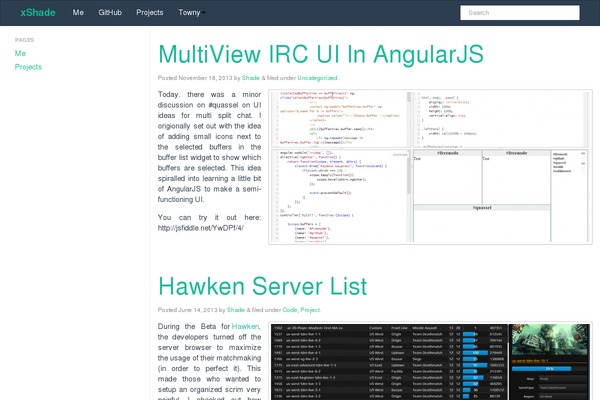
Task: Open the jsfiddle.net/YwDPf/4/ link
Action: [x=201, y=228]
